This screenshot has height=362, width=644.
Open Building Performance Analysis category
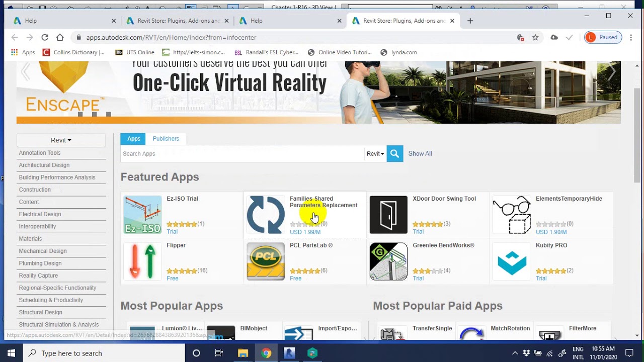pos(57,177)
